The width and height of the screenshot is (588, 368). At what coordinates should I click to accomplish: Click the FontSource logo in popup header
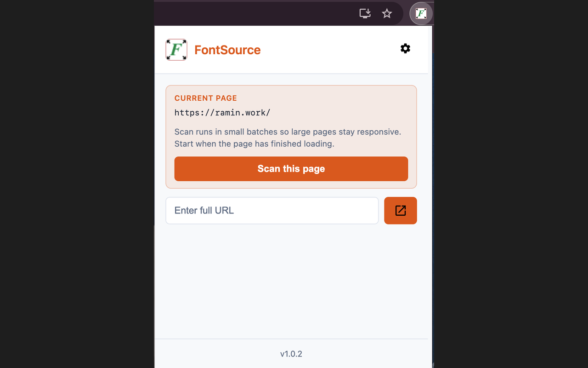tap(176, 50)
